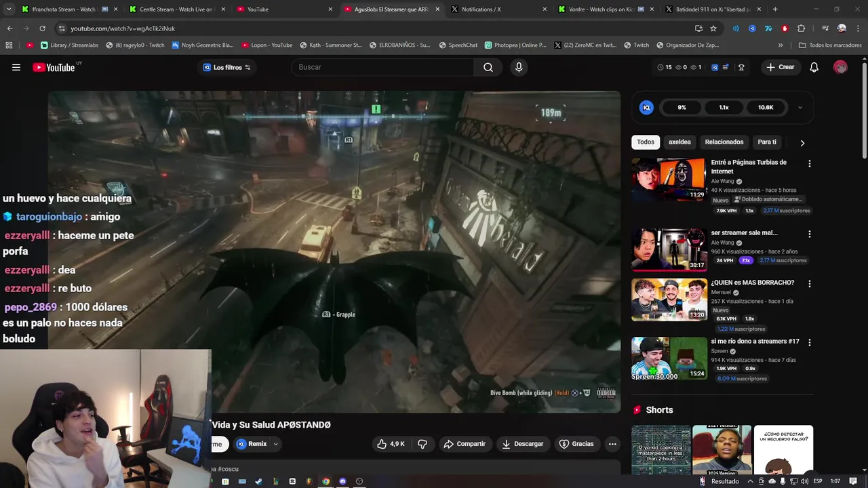Click the vidIQ list icon in the header

point(726,67)
